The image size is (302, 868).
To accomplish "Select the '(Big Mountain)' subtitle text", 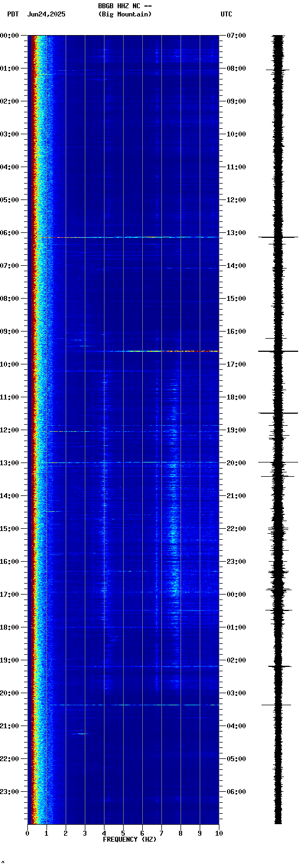I will [x=125, y=14].
